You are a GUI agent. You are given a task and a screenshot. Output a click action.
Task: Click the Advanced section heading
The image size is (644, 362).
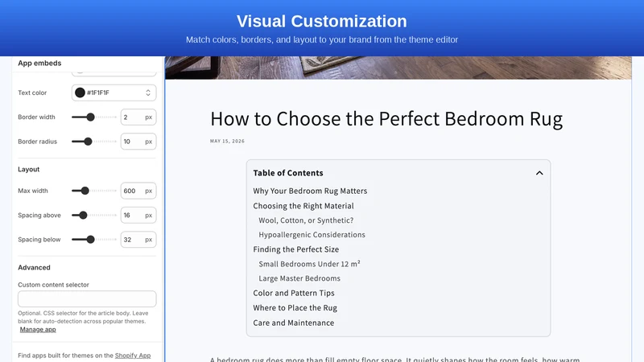[x=34, y=268]
